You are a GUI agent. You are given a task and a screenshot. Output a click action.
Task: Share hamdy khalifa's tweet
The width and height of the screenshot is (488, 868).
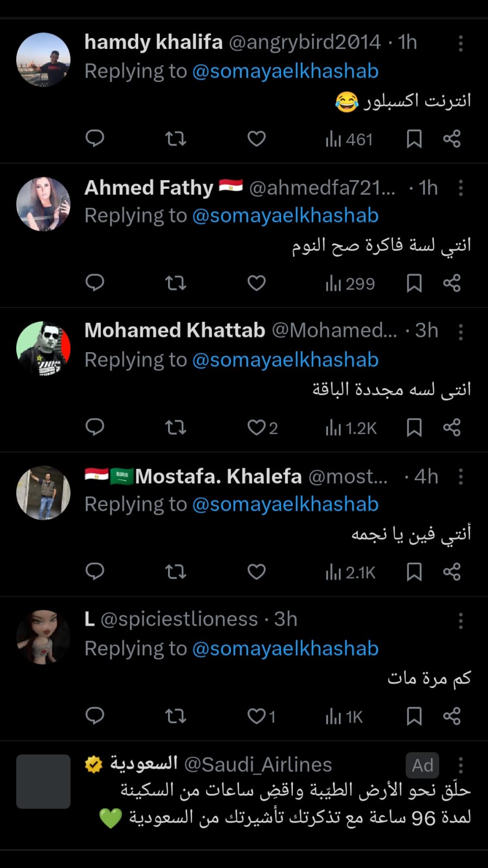coord(452,139)
